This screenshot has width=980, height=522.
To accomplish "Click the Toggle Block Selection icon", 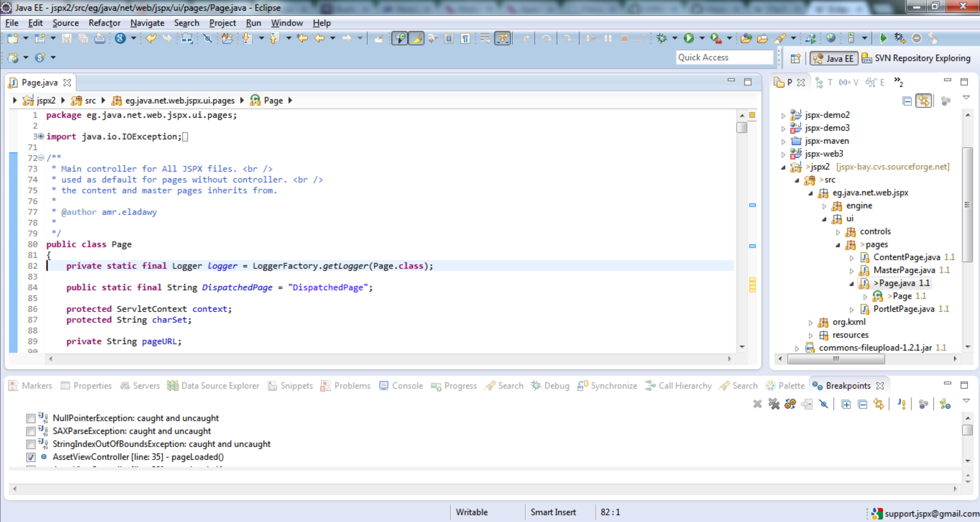I will pos(449,38).
